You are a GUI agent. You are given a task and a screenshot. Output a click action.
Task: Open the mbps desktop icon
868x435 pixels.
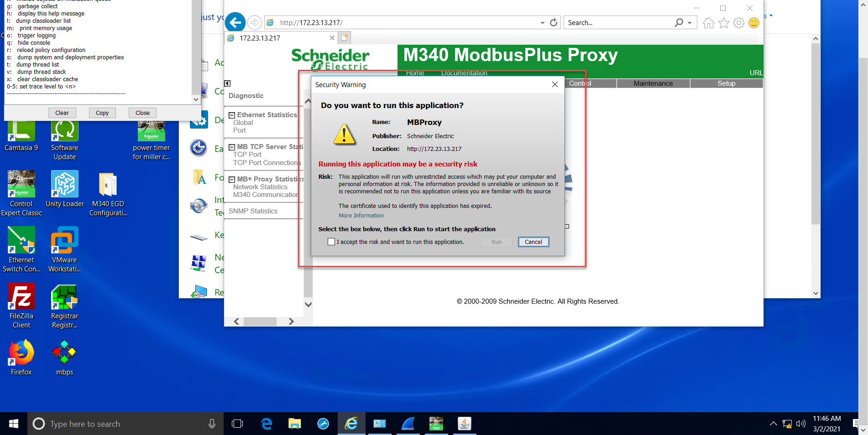64,357
